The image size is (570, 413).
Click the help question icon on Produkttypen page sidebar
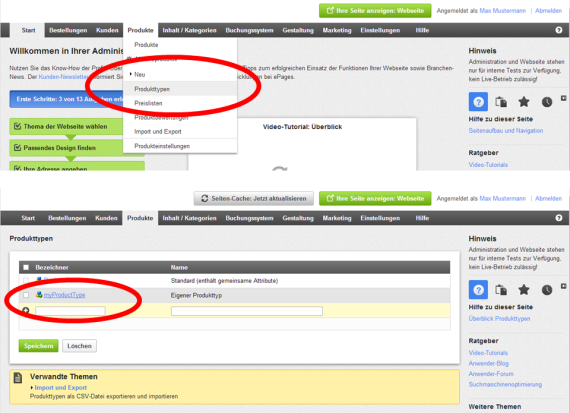point(478,290)
